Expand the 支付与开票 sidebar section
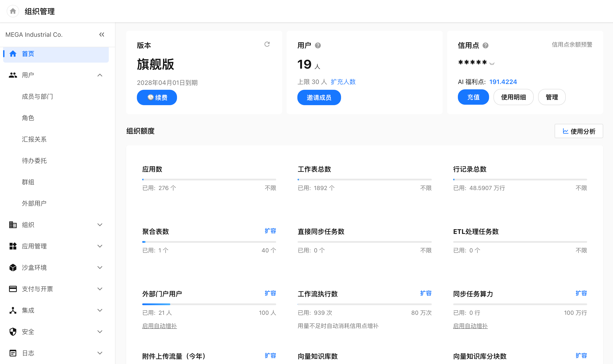 point(100,289)
